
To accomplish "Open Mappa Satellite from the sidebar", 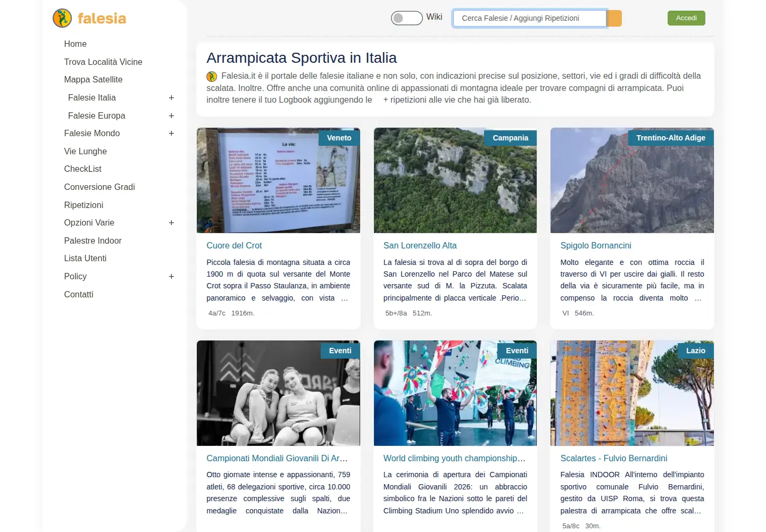I will point(93,80).
